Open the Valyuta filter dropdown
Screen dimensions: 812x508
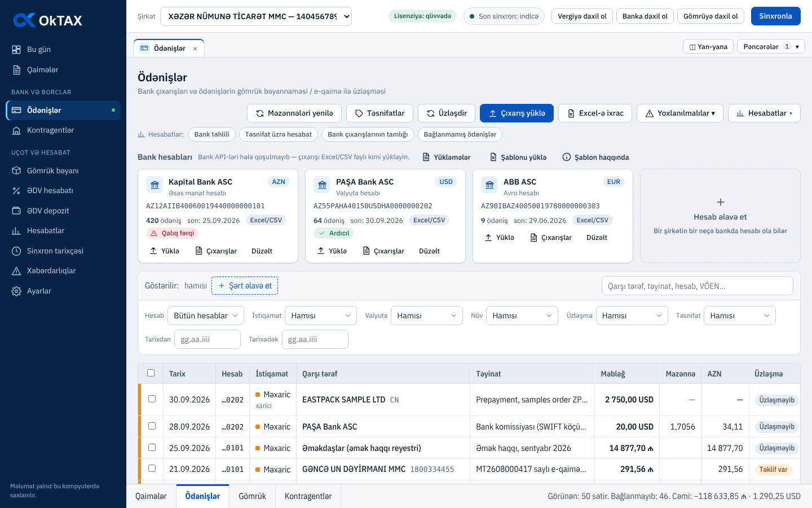[427, 316]
